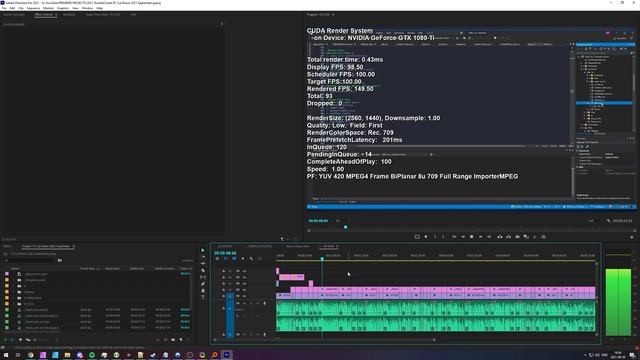Select the Razor tool
The image size is (640, 360).
point(203,270)
